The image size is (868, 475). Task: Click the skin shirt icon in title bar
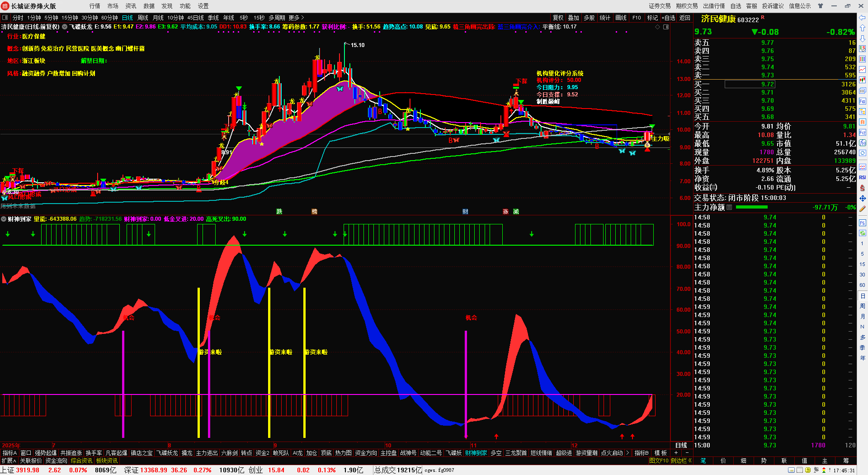click(x=821, y=6)
